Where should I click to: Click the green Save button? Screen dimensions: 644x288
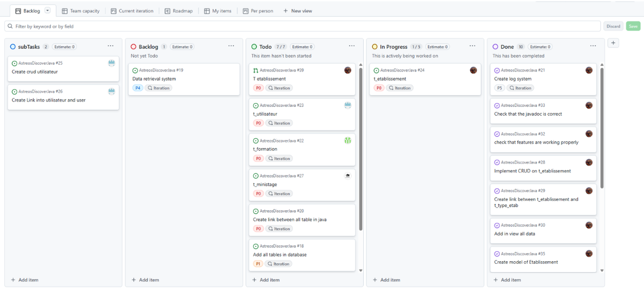[633, 26]
